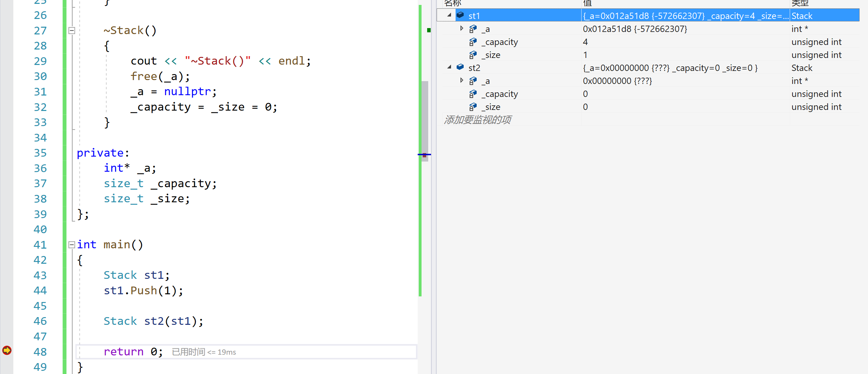Screen dimensions: 868x374
Task: Select the st2 value cell in watch
Action: click(670, 68)
